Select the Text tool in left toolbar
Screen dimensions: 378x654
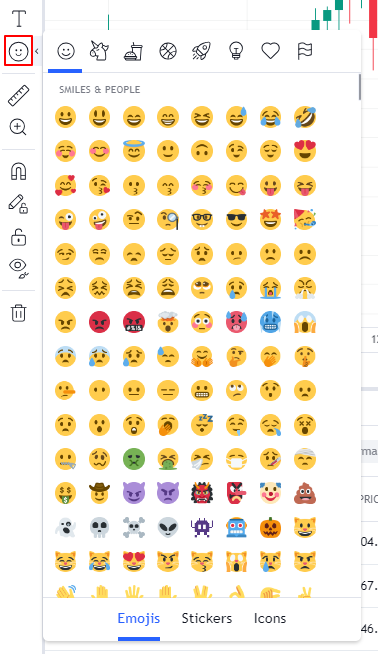pyautogui.click(x=18, y=18)
